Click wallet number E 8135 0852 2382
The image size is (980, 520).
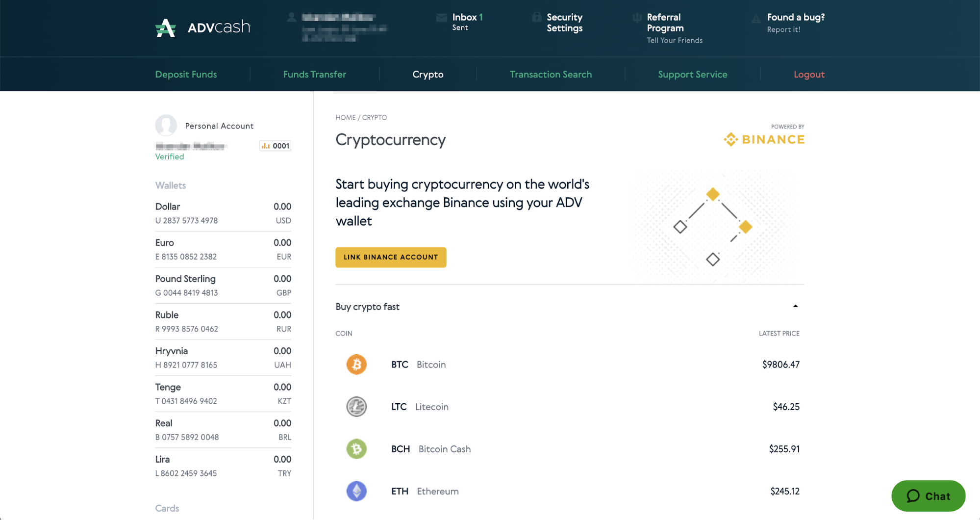point(186,257)
